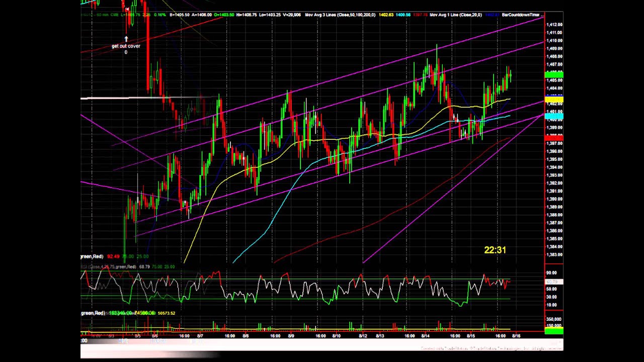Click the green volume marker on volume axis
644x362 pixels.
(x=554, y=331)
